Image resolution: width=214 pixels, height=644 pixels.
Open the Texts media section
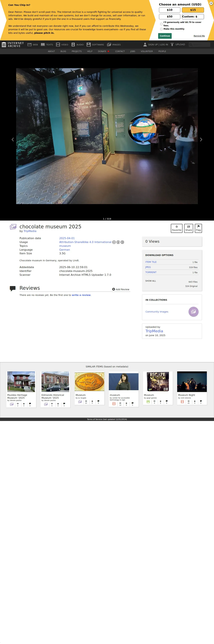click(x=47, y=45)
